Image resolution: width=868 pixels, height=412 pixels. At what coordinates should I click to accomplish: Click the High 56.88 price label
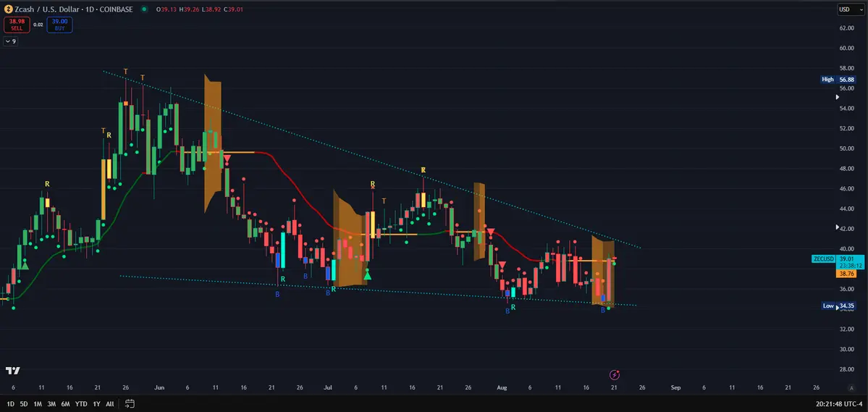pos(838,79)
